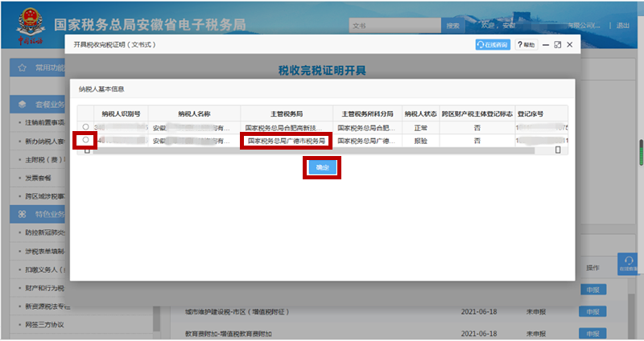Minimize the 开具税收完税证明 dialog
Viewport: 644px width, 341px height.
546,45
